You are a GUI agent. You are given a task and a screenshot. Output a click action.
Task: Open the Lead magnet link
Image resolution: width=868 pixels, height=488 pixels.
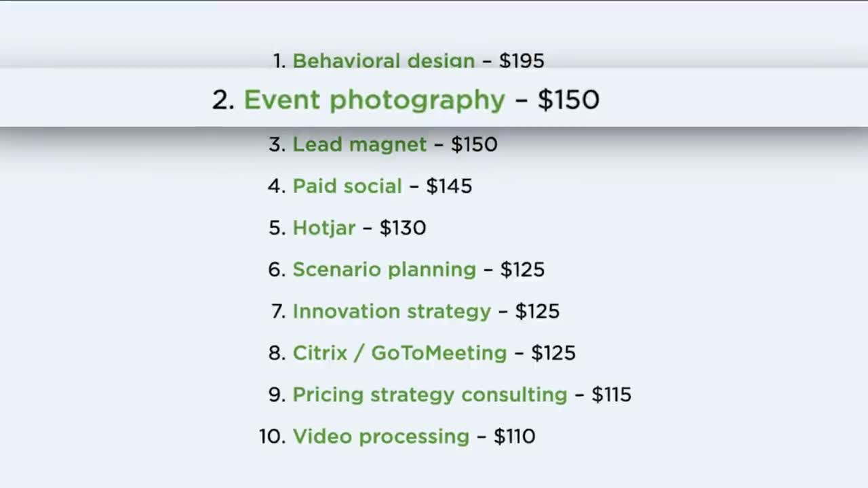click(x=359, y=144)
